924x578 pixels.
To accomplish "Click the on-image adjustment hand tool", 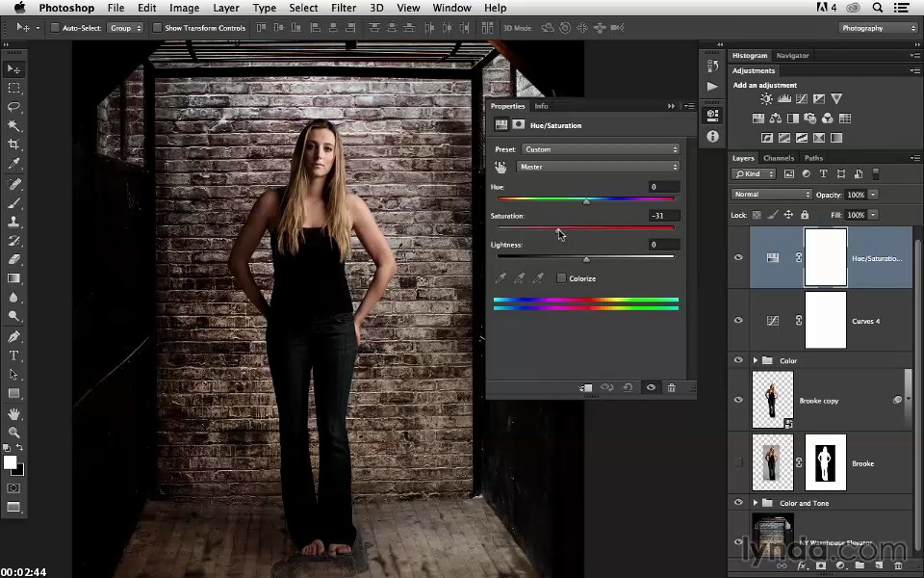I will tap(500, 168).
